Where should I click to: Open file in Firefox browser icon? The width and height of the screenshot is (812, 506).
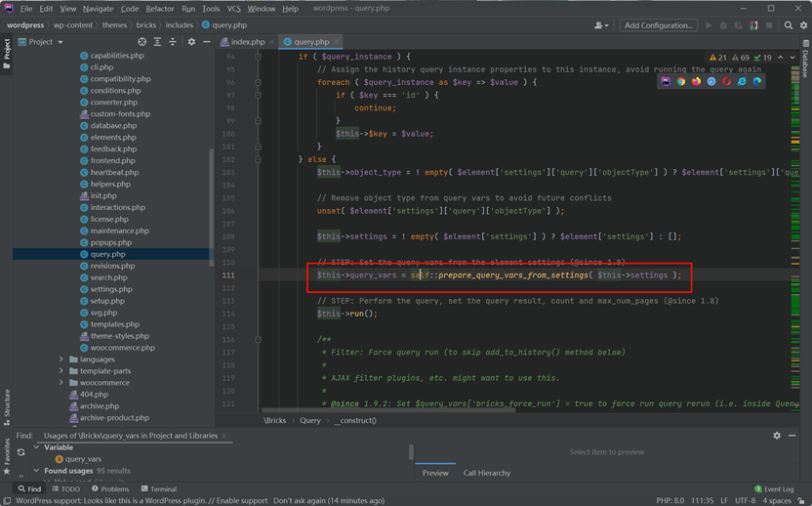pos(696,81)
